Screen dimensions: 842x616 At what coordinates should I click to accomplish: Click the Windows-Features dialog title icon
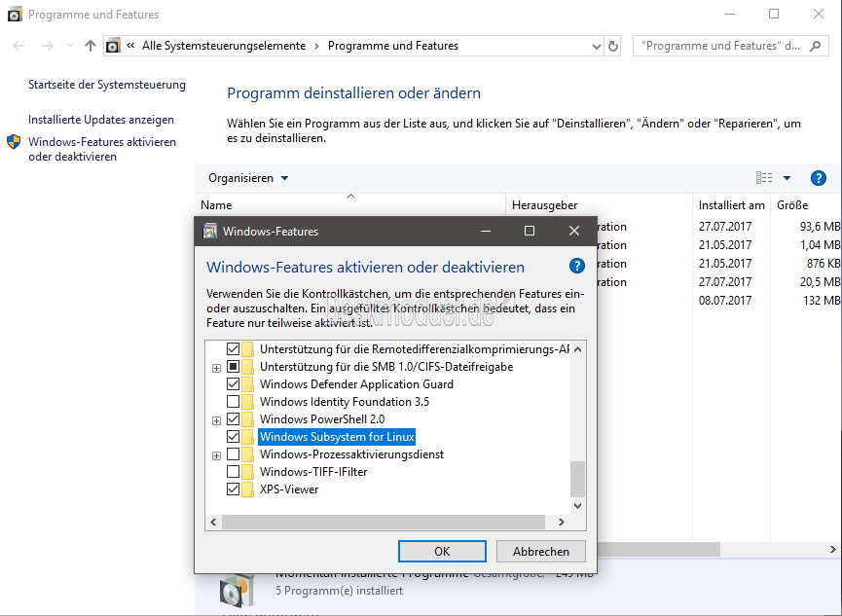tap(209, 232)
